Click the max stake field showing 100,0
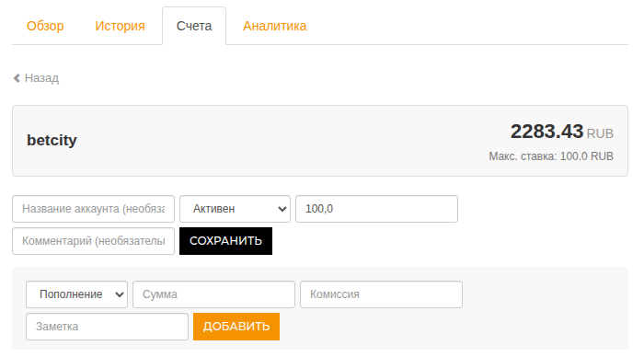This screenshot has width=644, height=357. tap(376, 209)
